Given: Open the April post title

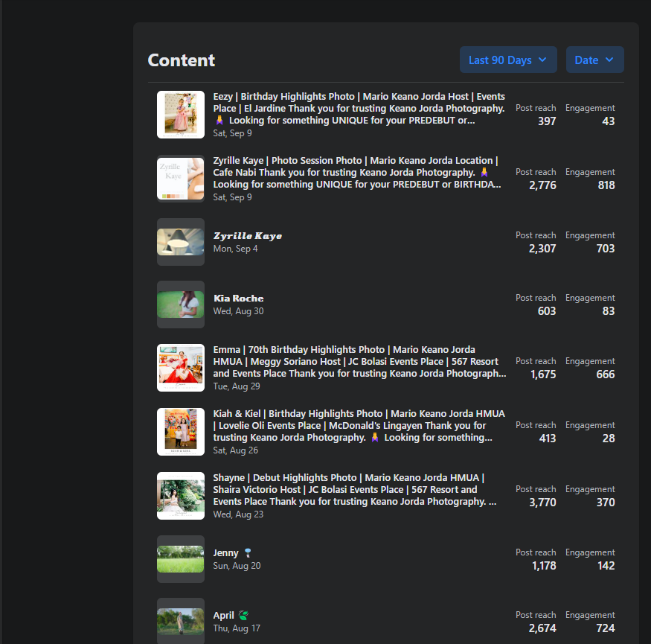Looking at the screenshot, I should (224, 616).
